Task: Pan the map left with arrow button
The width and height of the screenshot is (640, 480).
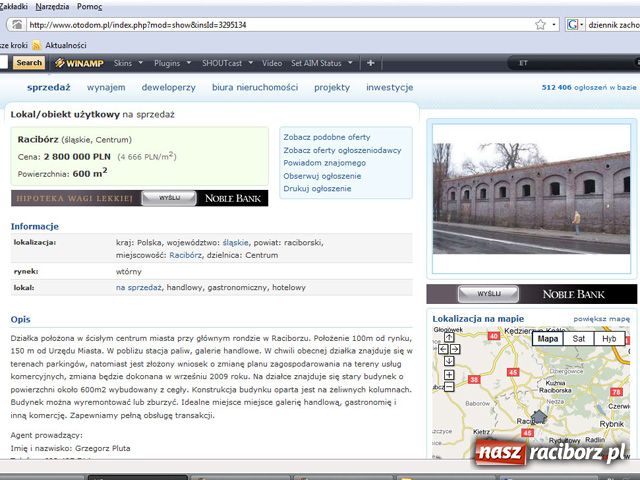Action: (x=441, y=349)
